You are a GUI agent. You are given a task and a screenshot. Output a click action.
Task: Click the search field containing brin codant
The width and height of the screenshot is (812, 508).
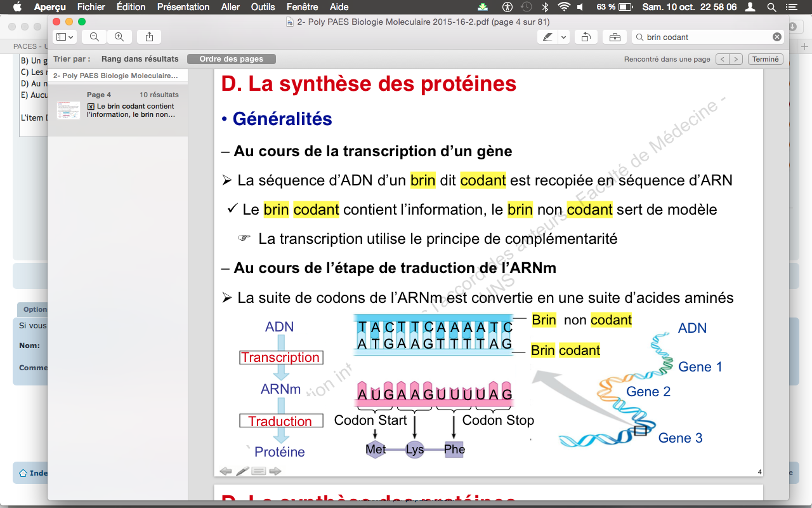click(704, 37)
